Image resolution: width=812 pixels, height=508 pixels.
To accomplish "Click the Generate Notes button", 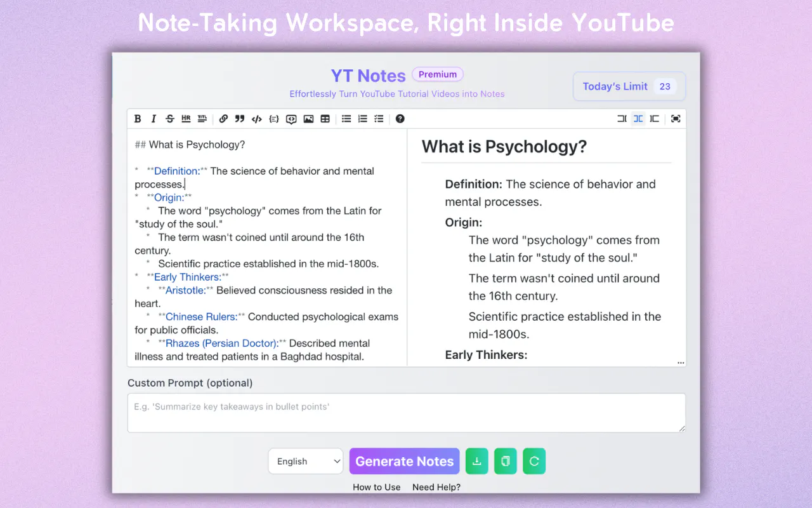I will click(405, 462).
